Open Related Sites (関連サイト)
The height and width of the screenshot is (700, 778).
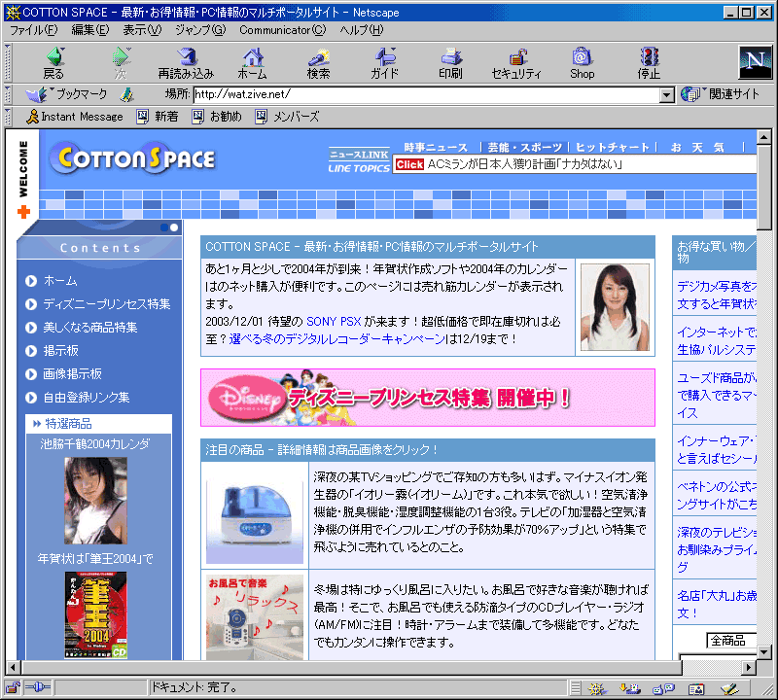pyautogui.click(x=720, y=94)
